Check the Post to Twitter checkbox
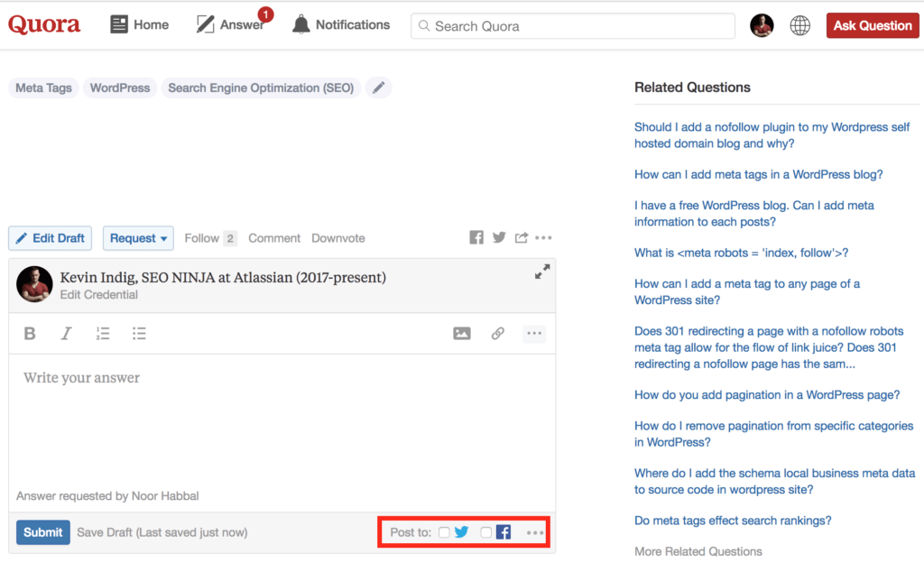 click(444, 532)
